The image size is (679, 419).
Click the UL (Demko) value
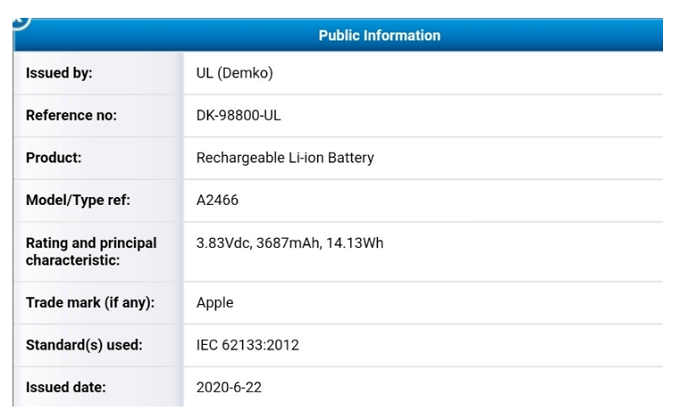click(x=234, y=73)
